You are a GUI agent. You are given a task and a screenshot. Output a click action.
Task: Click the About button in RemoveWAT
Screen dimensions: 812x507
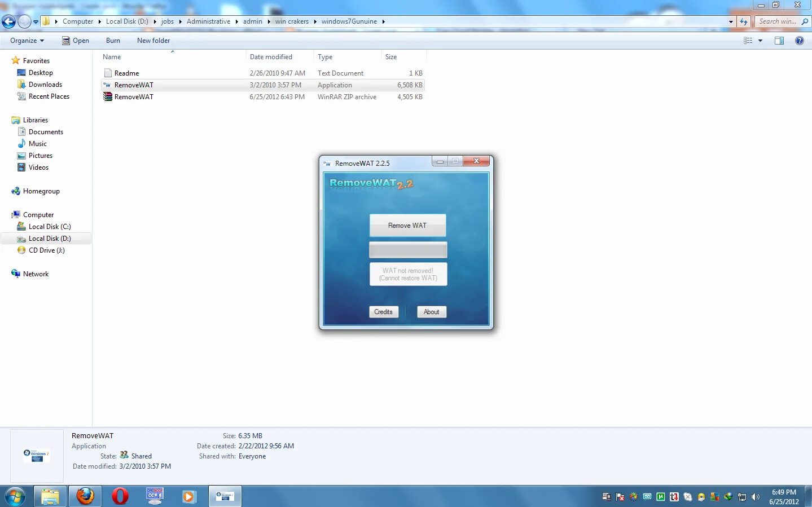pyautogui.click(x=431, y=312)
